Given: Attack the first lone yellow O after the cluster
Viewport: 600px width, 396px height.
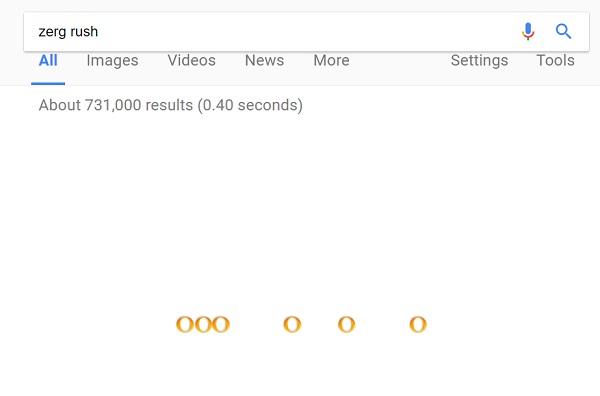Looking at the screenshot, I should 292,324.
